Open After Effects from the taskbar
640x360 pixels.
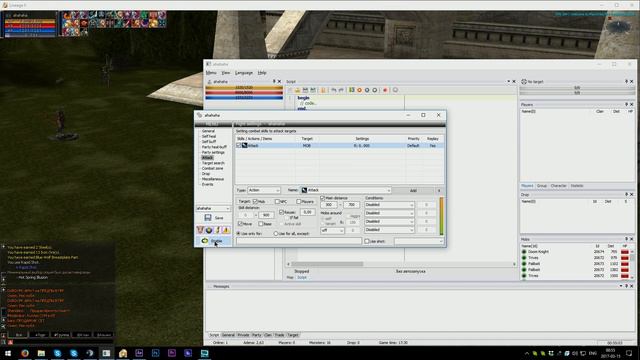139,353
